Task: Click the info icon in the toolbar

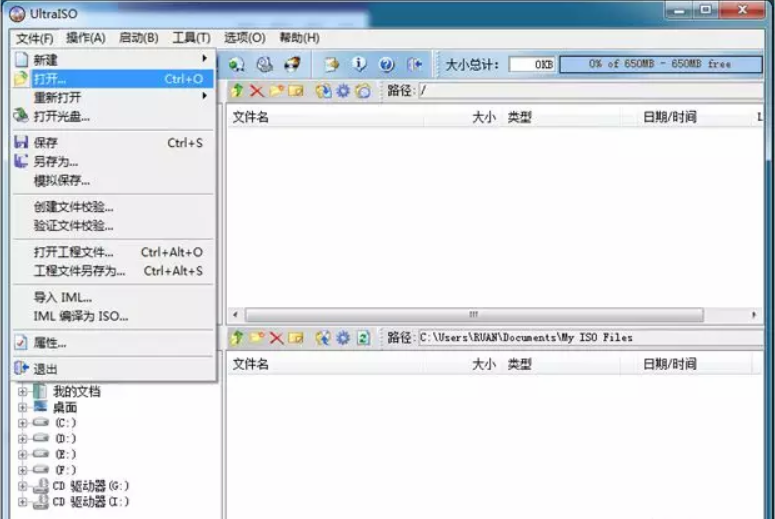Action: (359, 64)
